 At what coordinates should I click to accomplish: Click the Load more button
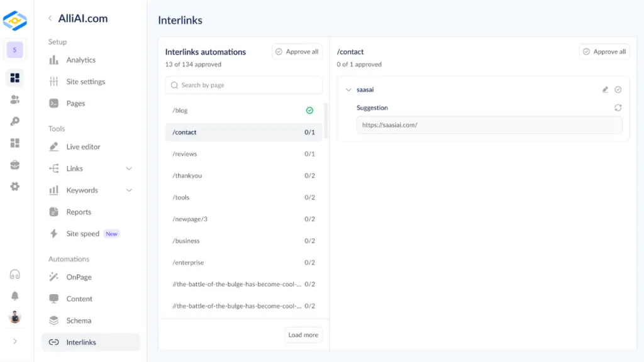(303, 335)
